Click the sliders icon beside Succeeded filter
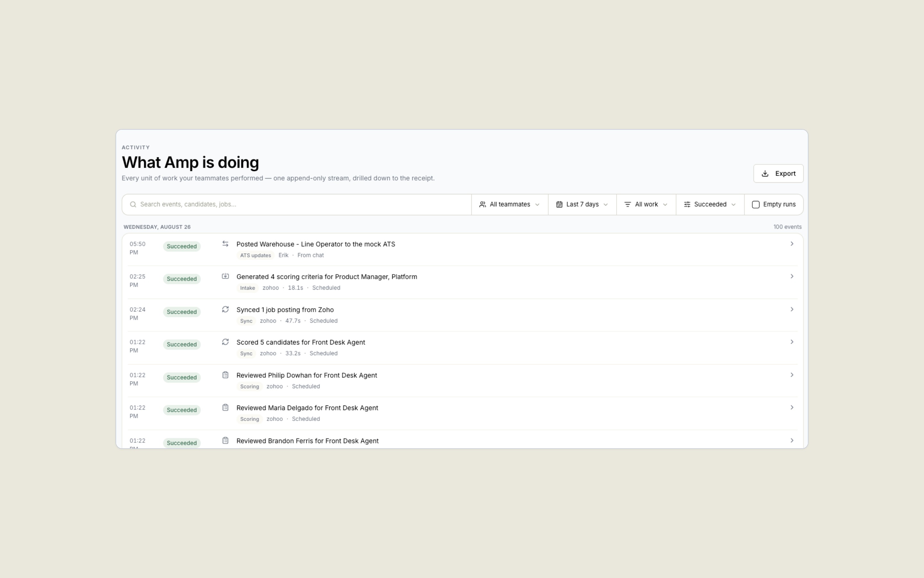The width and height of the screenshot is (924, 578). (x=687, y=205)
